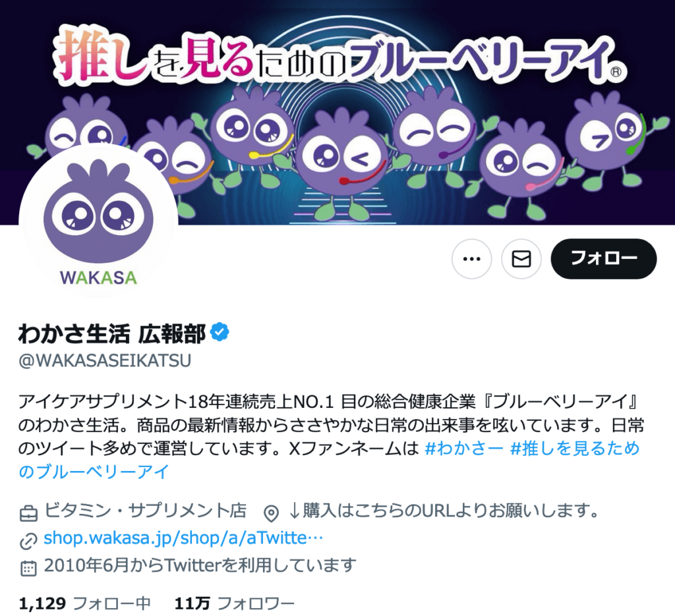Click the chain link icon
This screenshot has height=616, width=675.
click(x=28, y=541)
